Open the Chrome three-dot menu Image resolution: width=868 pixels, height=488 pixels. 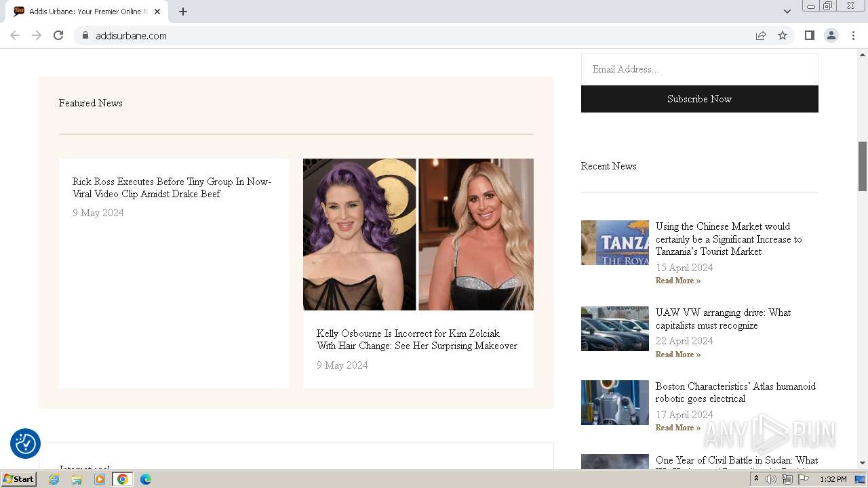click(x=853, y=35)
